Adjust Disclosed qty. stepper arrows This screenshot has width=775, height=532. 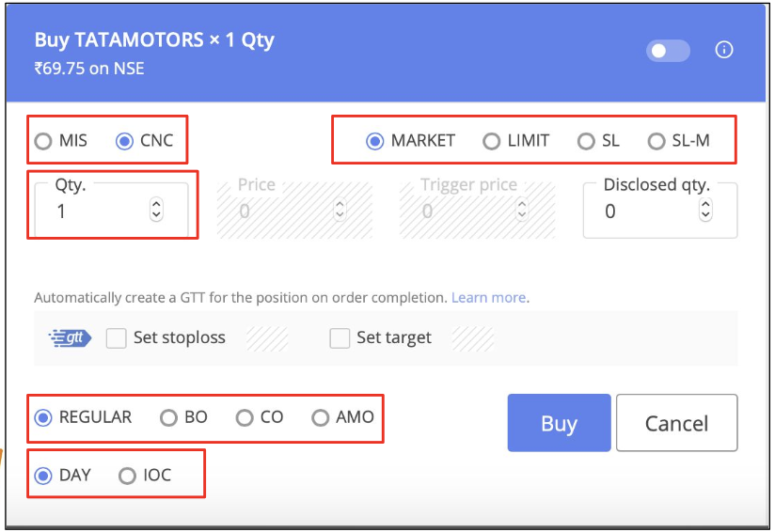[x=705, y=210]
